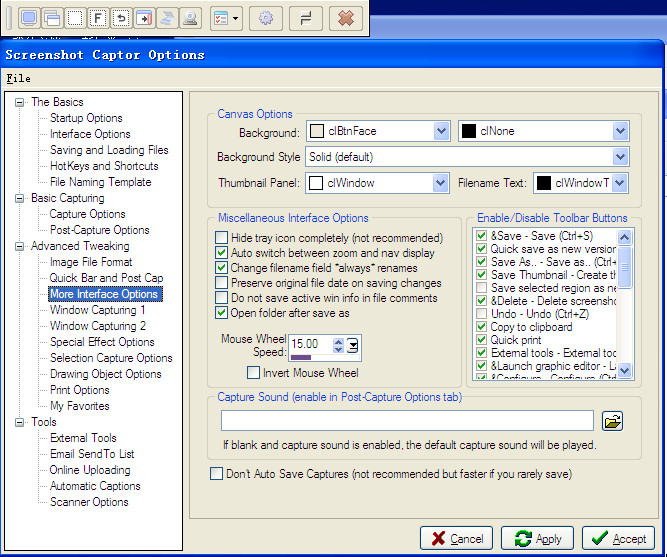Click the full screen capture icon in quick bar
667x557 pixels.
point(29,18)
